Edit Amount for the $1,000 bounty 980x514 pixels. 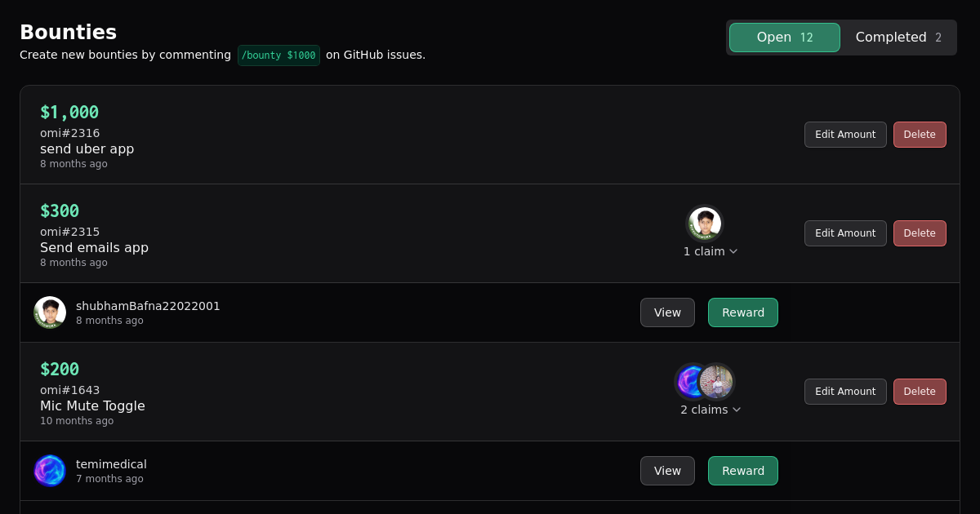(845, 135)
